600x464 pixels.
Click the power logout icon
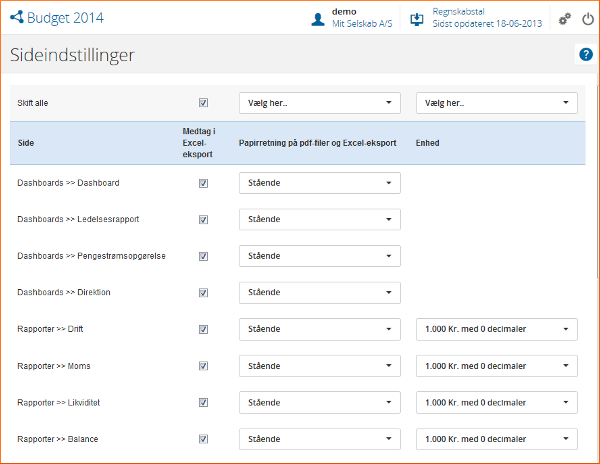(x=587, y=19)
